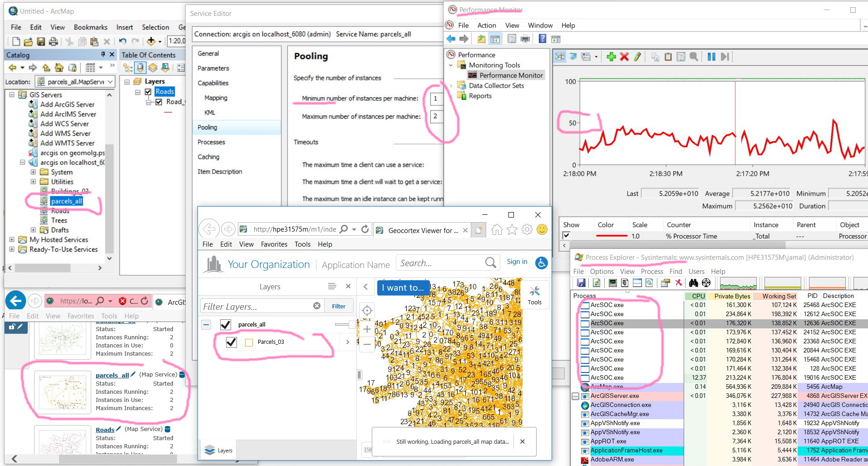868x466 pixels.
Task: Uncheck the parcels_all layer checkbox in Geocortex
Action: tap(225, 324)
